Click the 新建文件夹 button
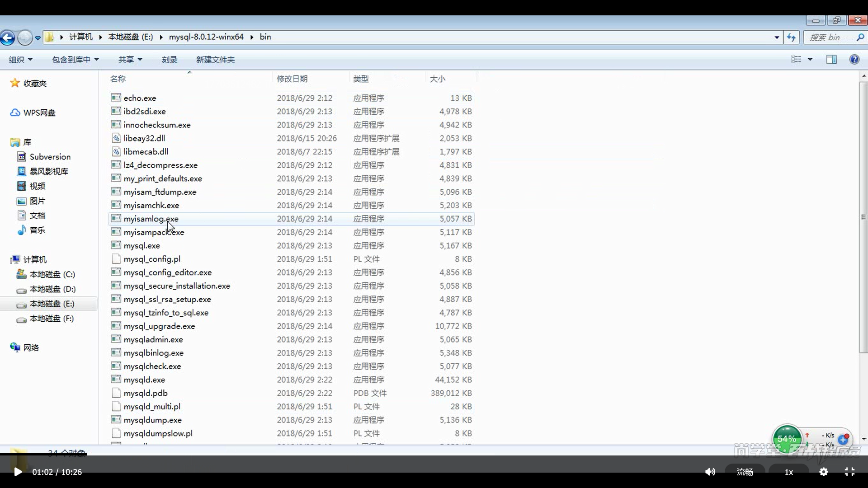This screenshot has width=868, height=488. [215, 60]
